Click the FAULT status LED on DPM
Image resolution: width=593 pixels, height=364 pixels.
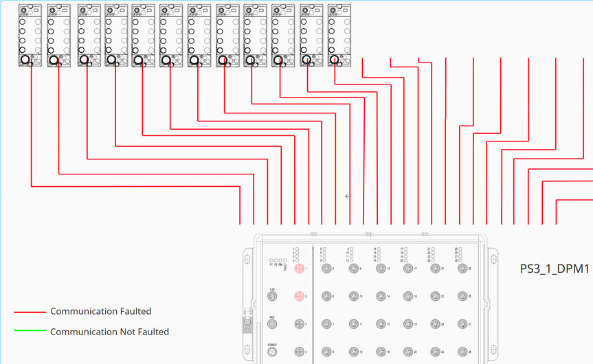(x=285, y=260)
